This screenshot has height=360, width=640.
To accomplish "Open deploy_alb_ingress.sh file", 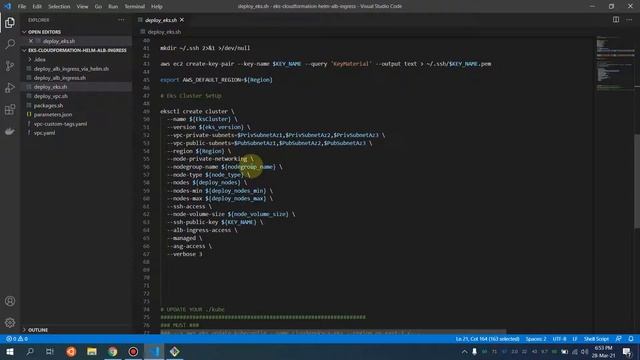I will tap(60, 78).
